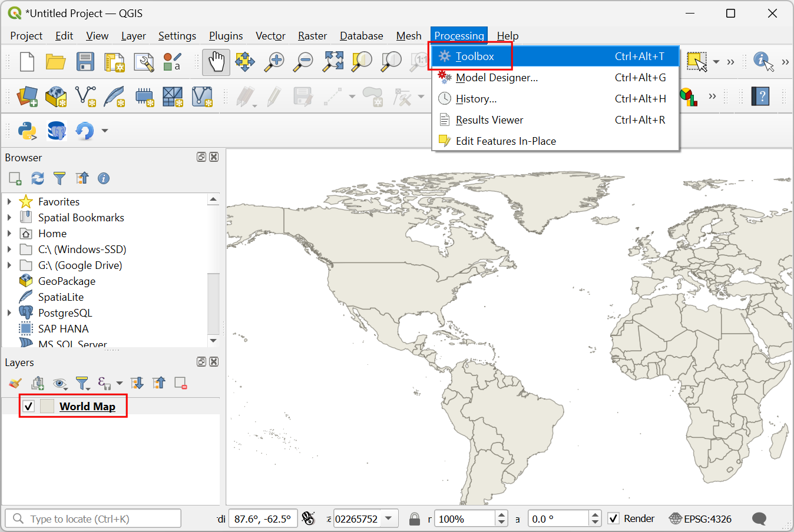Toggle the scale lock icon in status bar
This screenshot has width=794, height=532.
[x=415, y=519]
